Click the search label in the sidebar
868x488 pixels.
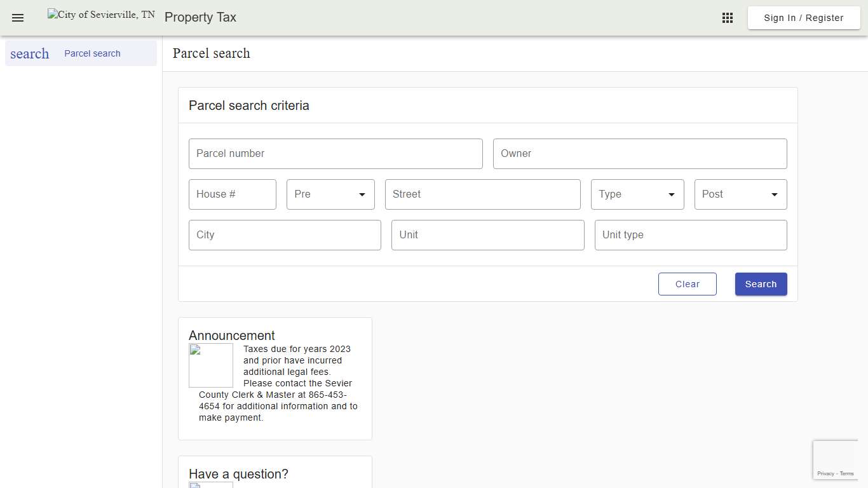point(29,53)
